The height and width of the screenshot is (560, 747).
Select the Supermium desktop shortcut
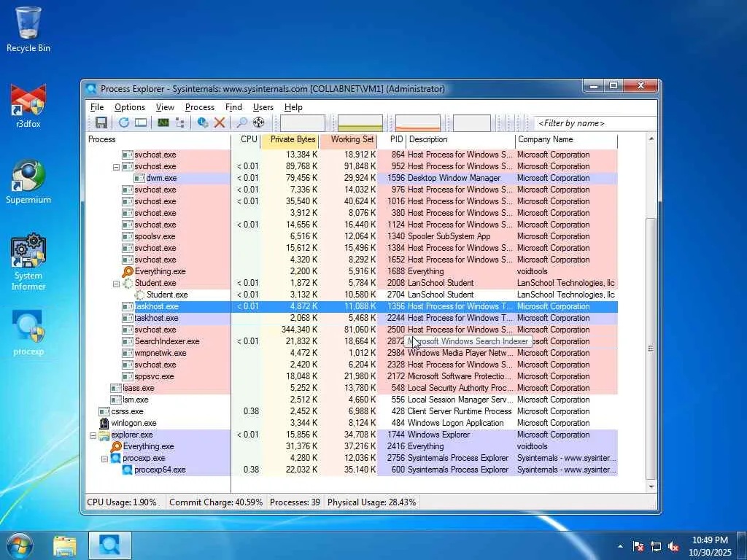[28, 182]
